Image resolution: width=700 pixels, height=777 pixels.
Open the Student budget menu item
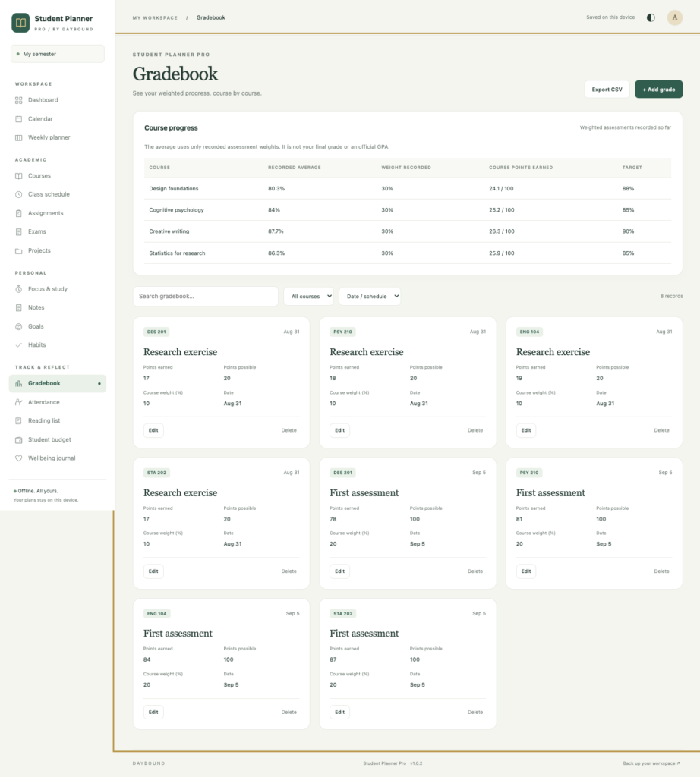coord(58,439)
